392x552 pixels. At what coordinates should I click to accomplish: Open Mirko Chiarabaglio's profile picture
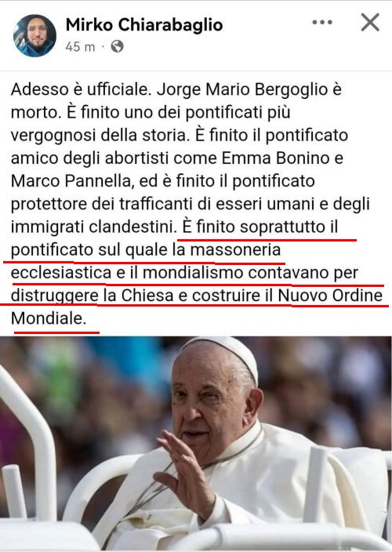(34, 35)
